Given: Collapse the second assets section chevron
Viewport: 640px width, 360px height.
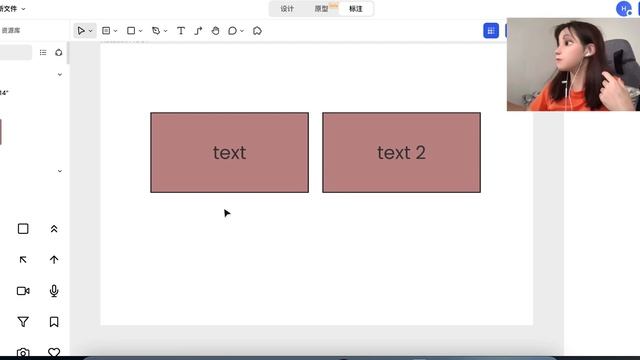Looking at the screenshot, I should [x=60, y=171].
